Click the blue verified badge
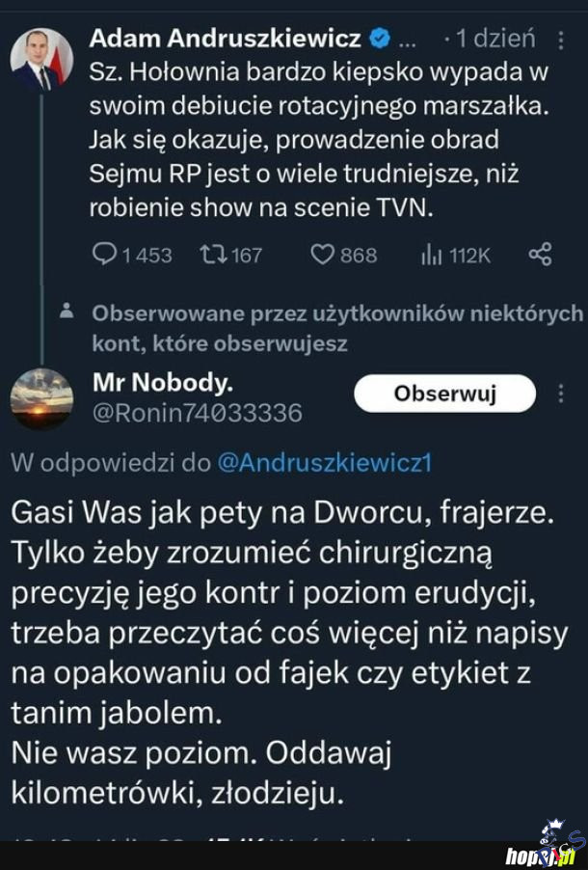The width and height of the screenshot is (588, 870). [381, 40]
